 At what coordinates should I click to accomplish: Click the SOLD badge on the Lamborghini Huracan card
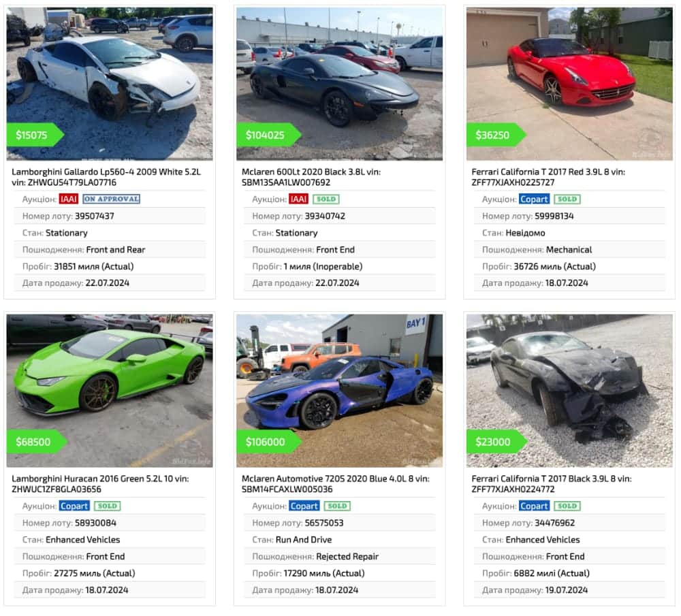pyautogui.click(x=108, y=506)
